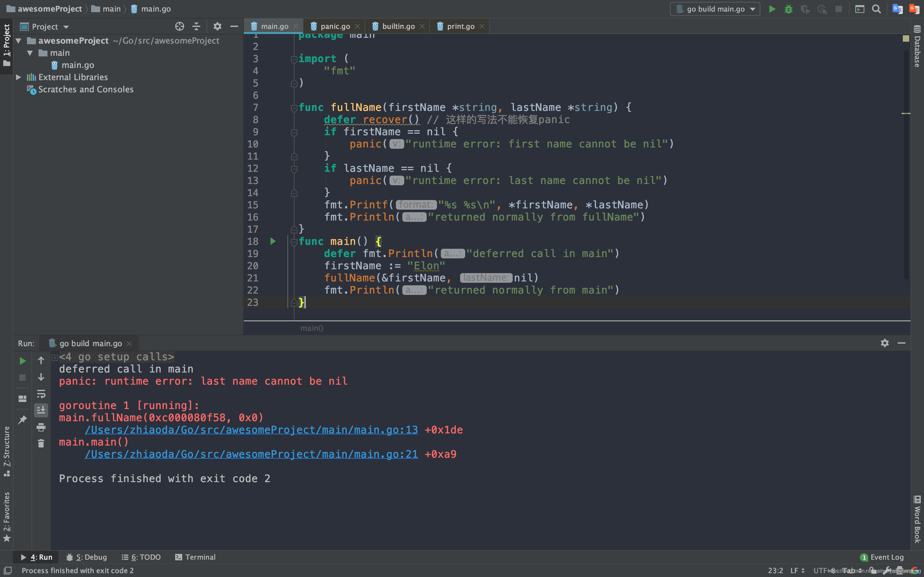Screen dimensions: 924x577
Task: Click the yellow warning stripe marker
Action: 906,113
